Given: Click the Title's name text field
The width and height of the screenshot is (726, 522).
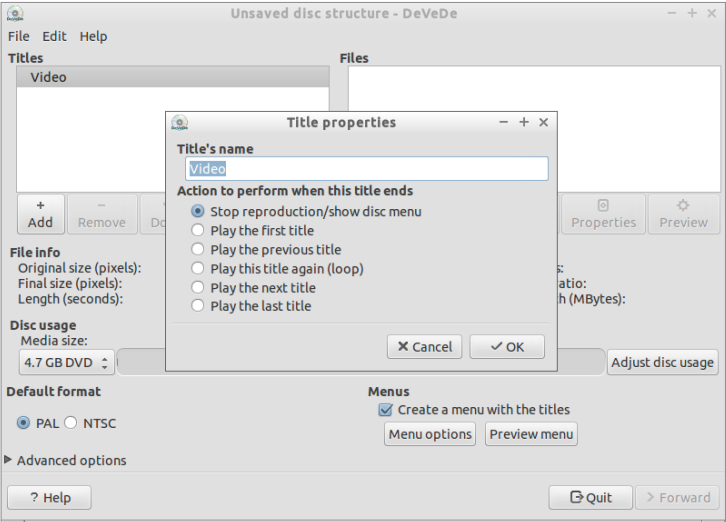Looking at the screenshot, I should (367, 169).
